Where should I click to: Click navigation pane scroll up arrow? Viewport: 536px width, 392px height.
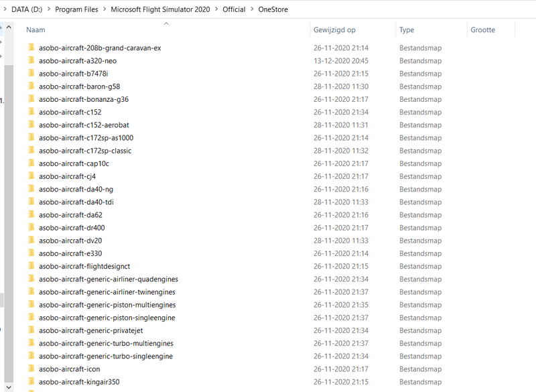tap(9, 27)
